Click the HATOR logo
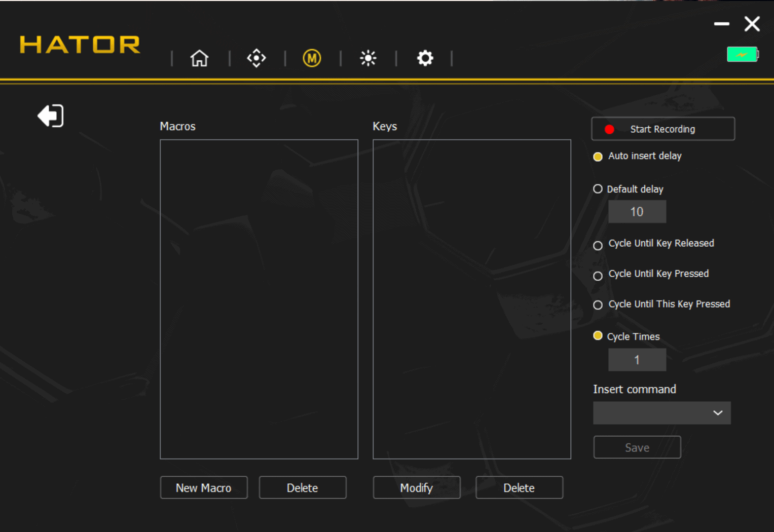The image size is (774, 532). tap(80, 45)
